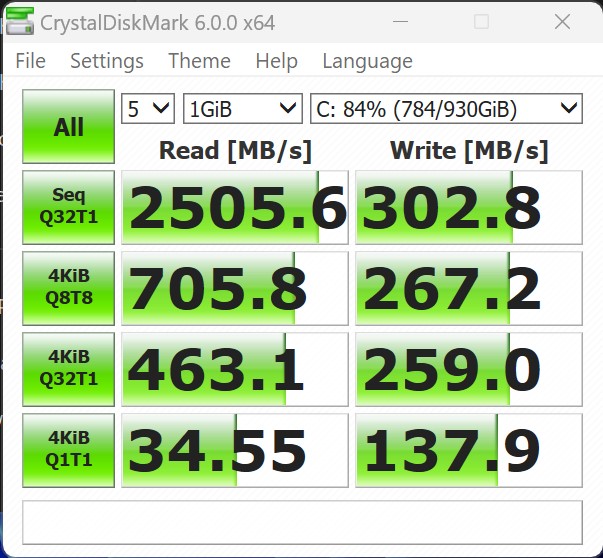Screen dimensions: 603x558
Task: Open the Settings menu
Action: (107, 61)
